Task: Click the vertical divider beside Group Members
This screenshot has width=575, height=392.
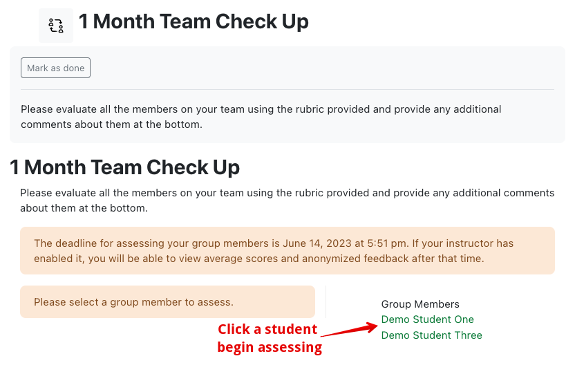Action: pyautogui.click(x=326, y=302)
